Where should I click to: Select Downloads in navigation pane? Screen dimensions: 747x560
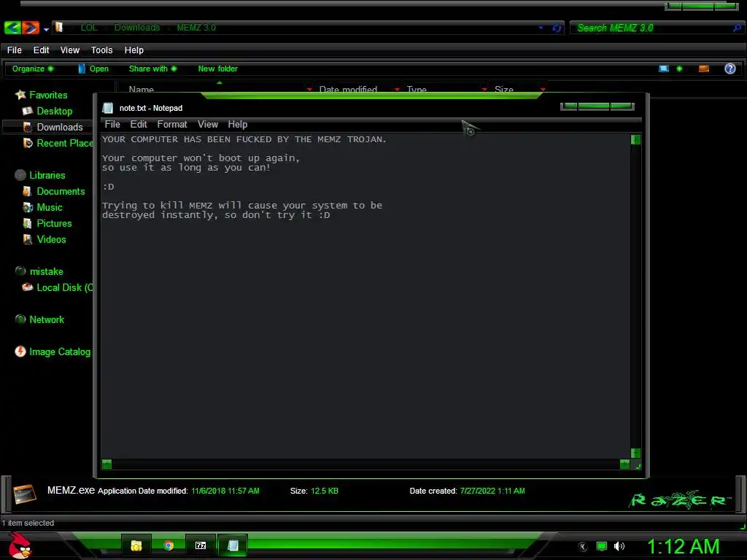coord(53,127)
